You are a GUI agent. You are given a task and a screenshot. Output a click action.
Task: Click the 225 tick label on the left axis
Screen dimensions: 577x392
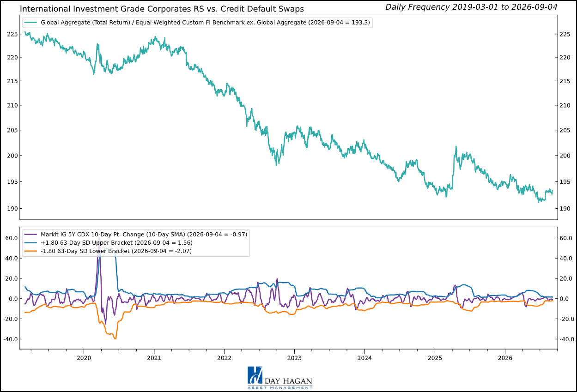[x=12, y=34]
